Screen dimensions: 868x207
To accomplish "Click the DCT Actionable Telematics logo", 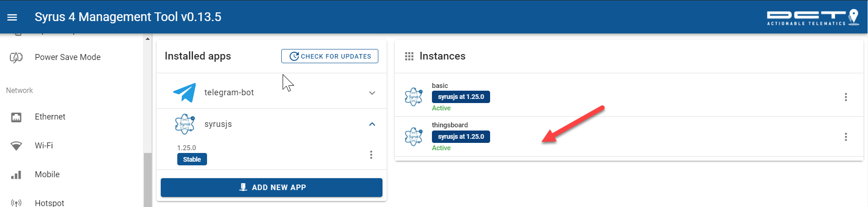I will (x=813, y=17).
